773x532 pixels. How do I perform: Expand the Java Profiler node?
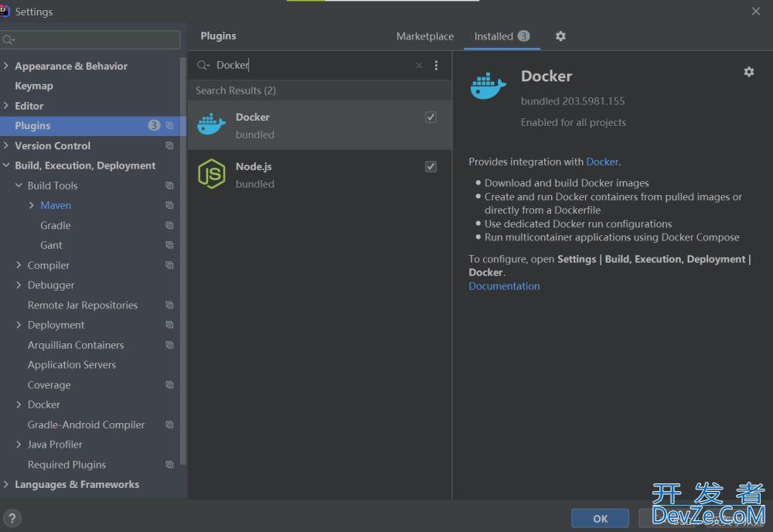coord(19,445)
